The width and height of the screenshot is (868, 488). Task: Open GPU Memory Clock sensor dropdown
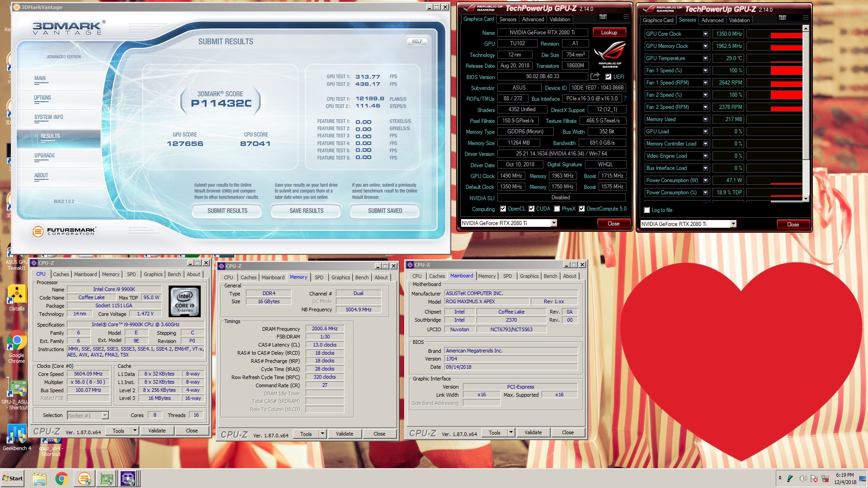[705, 46]
